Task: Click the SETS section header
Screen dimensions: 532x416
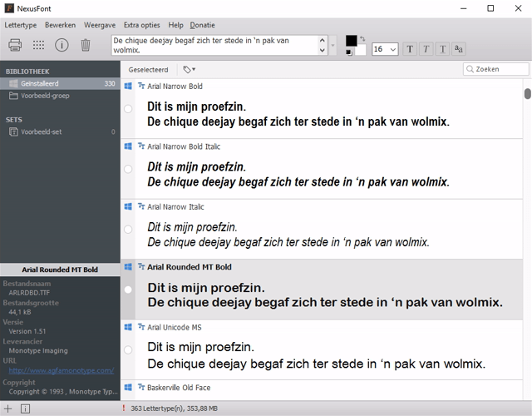Action: point(14,120)
